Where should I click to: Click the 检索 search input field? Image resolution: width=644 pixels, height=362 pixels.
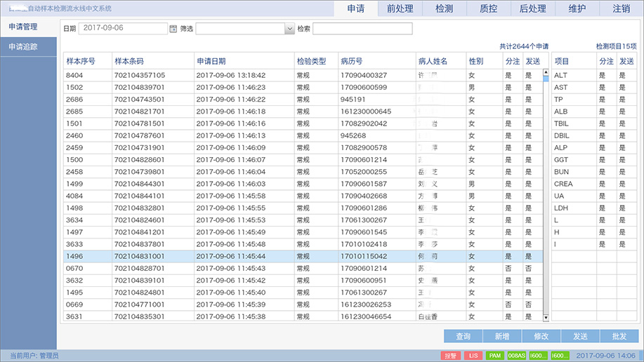tap(362, 28)
